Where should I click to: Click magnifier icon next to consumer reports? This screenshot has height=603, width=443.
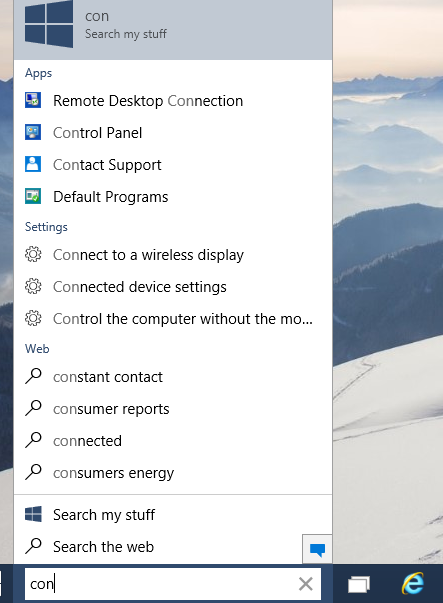point(33,408)
